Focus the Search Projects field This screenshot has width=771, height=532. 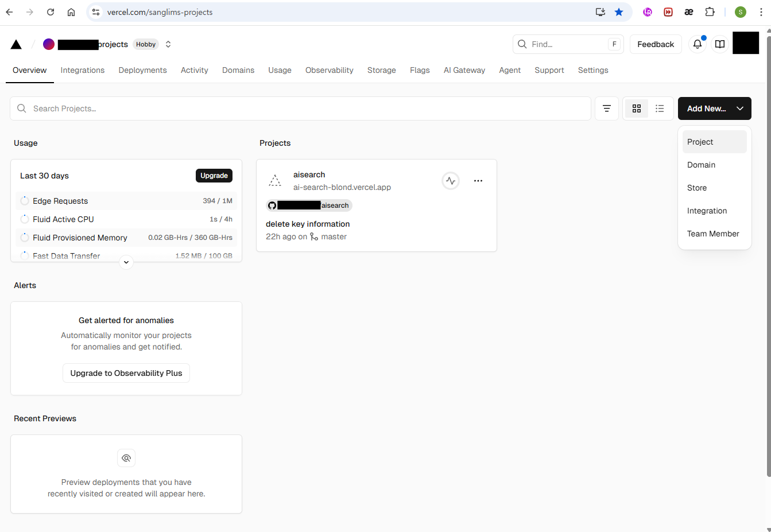click(x=300, y=108)
